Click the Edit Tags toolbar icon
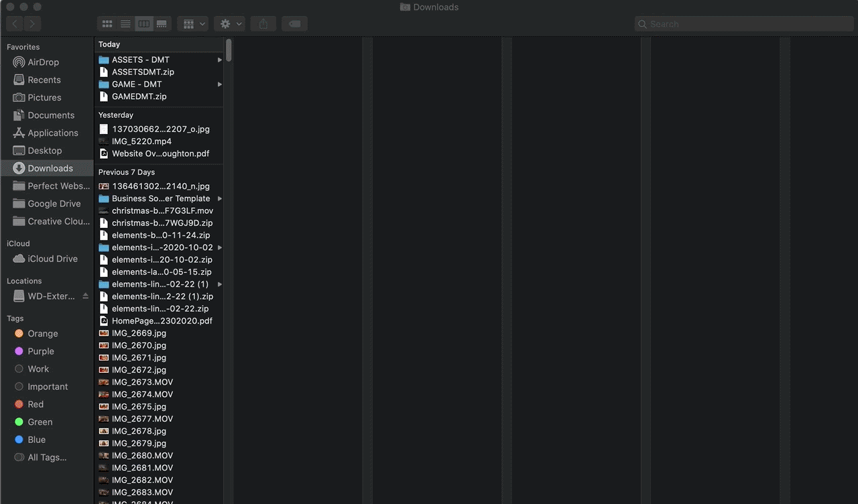 [294, 24]
